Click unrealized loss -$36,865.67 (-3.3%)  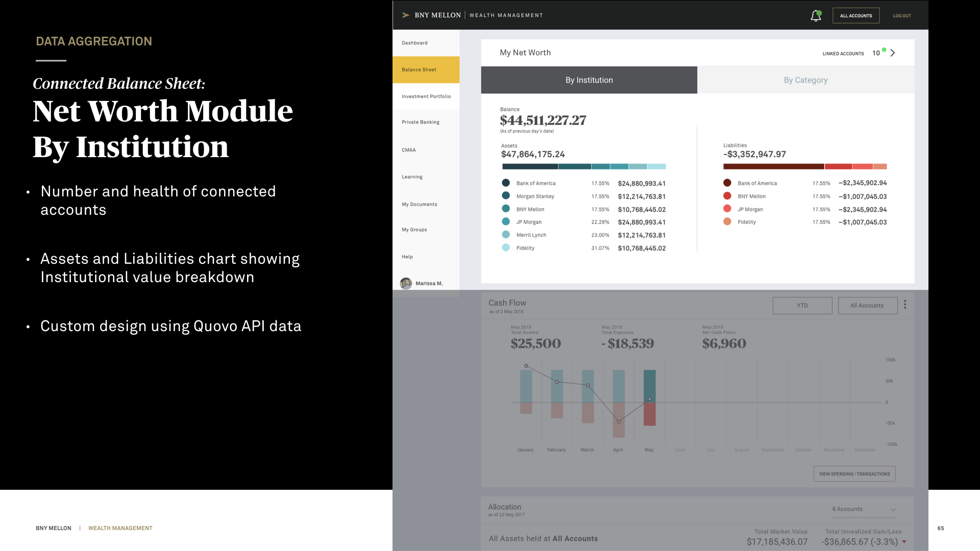click(860, 542)
